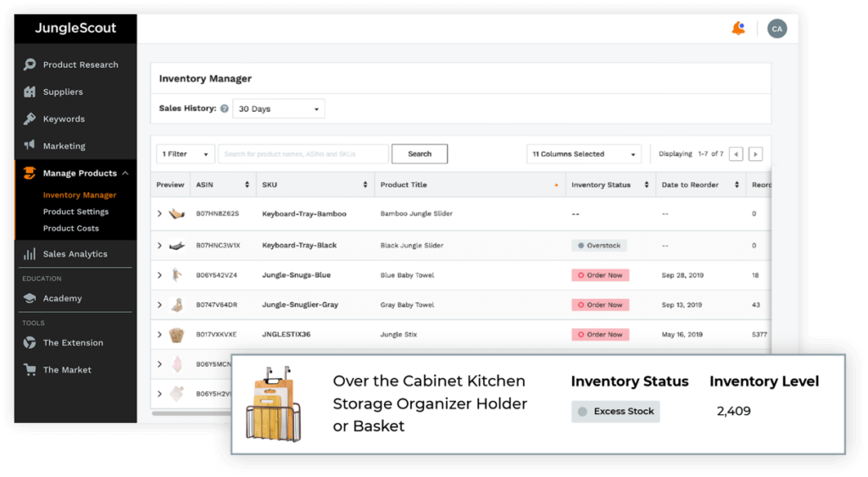Click the Manage Products box icon

coord(30,173)
